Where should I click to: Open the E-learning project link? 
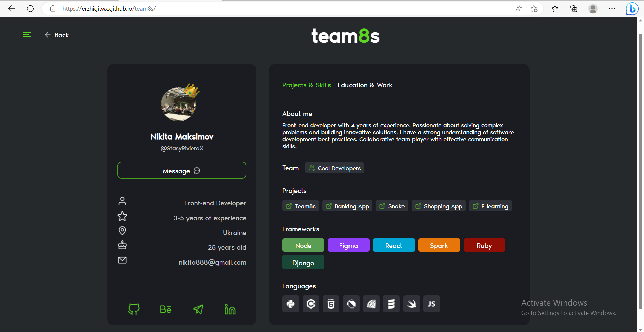click(490, 206)
